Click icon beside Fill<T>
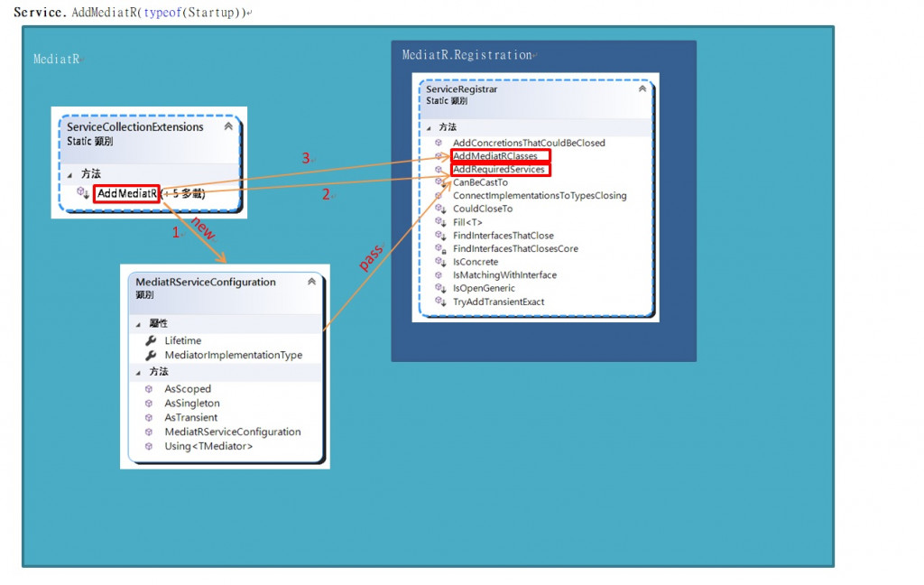 click(x=440, y=222)
